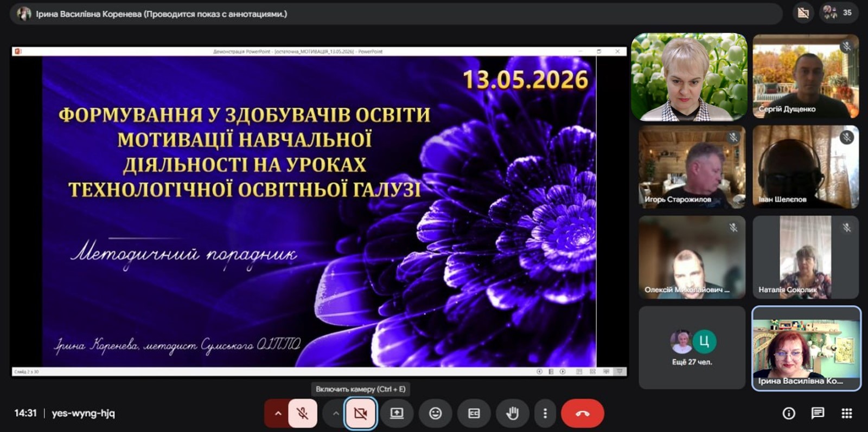Select Игорь Старожилов's video tile

click(692, 167)
